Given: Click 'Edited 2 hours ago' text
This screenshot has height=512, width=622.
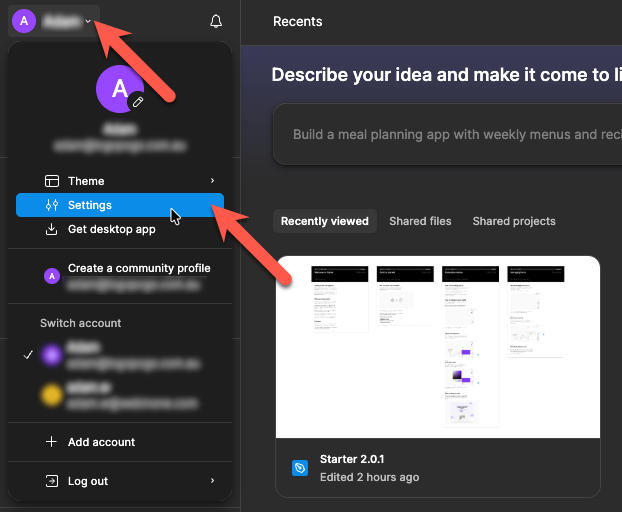Looking at the screenshot, I should [x=369, y=477].
